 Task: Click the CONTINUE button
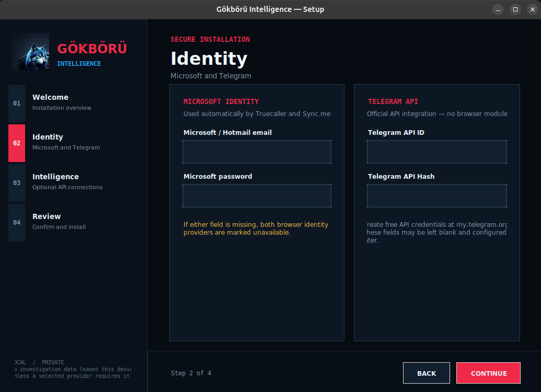[x=488, y=373]
